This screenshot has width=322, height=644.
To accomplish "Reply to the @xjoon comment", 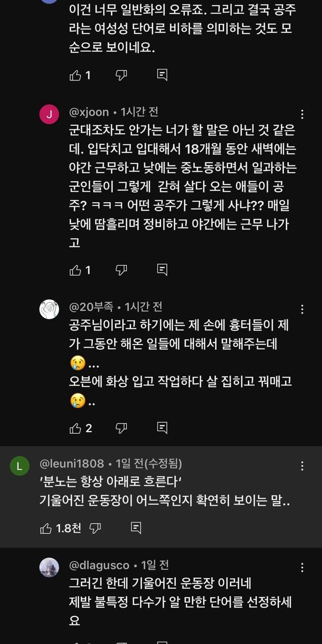I will [x=162, y=270].
